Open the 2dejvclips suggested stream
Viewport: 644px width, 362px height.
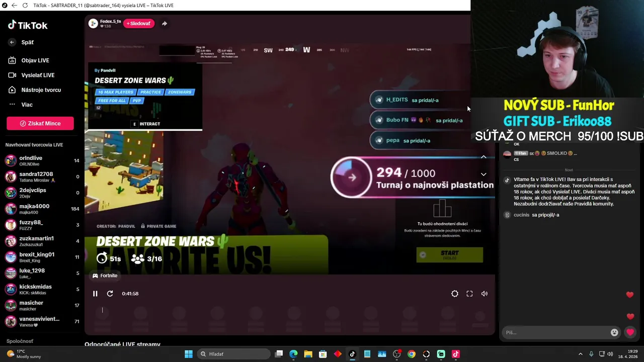[42, 193]
